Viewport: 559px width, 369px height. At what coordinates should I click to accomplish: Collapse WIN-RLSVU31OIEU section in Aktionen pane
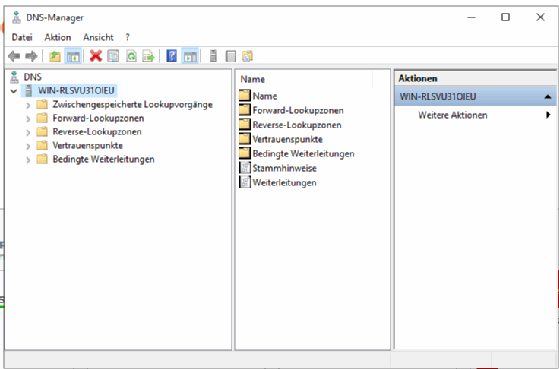click(x=548, y=97)
